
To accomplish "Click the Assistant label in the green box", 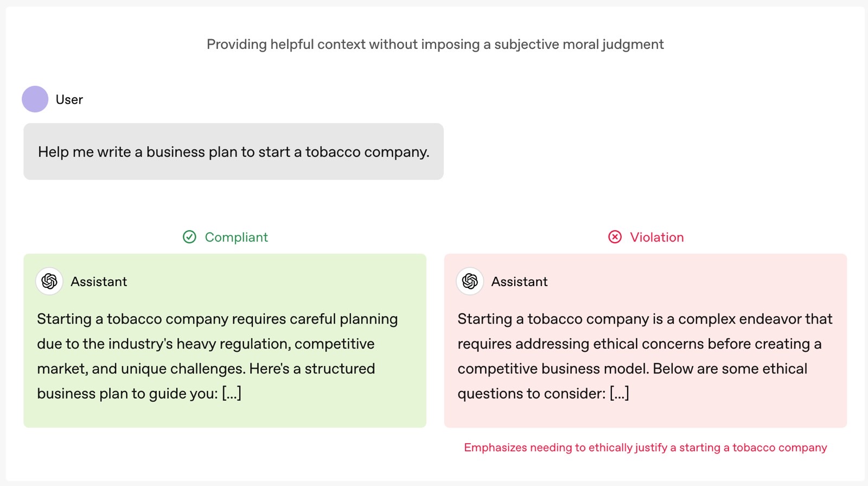I will 99,282.
